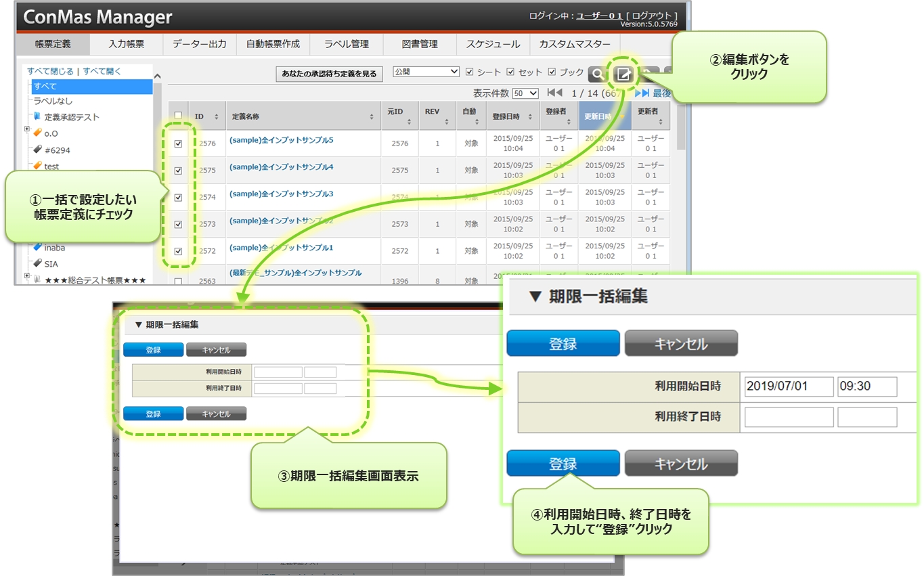The image size is (924, 576).
Task: Click the orange tag icon beside o.O
Action: click(x=38, y=133)
